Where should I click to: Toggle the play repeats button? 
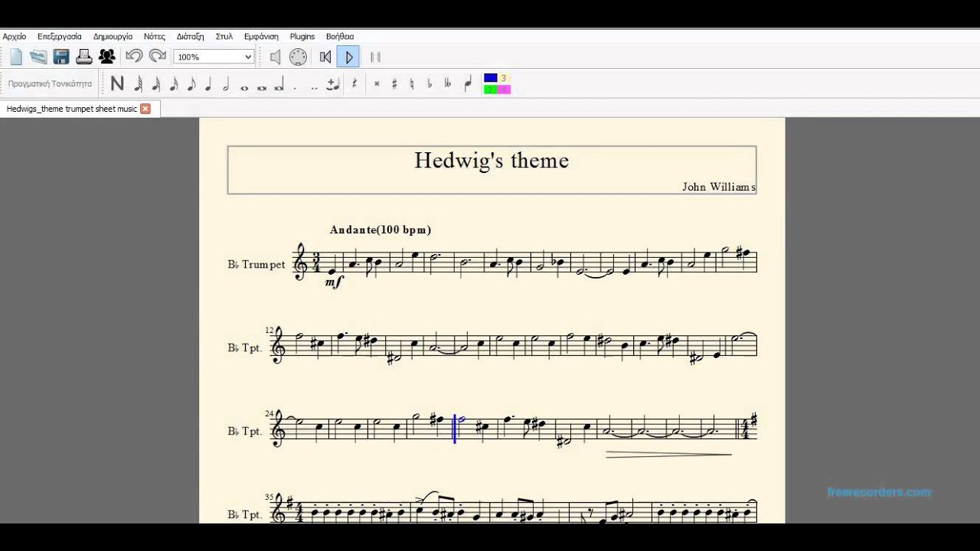375,57
